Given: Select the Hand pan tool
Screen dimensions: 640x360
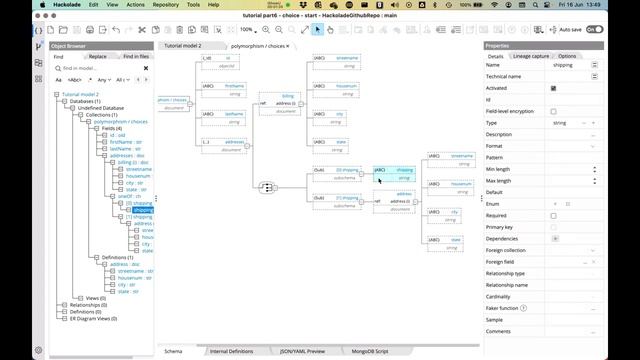Looking at the screenshot, I should tap(330, 30).
